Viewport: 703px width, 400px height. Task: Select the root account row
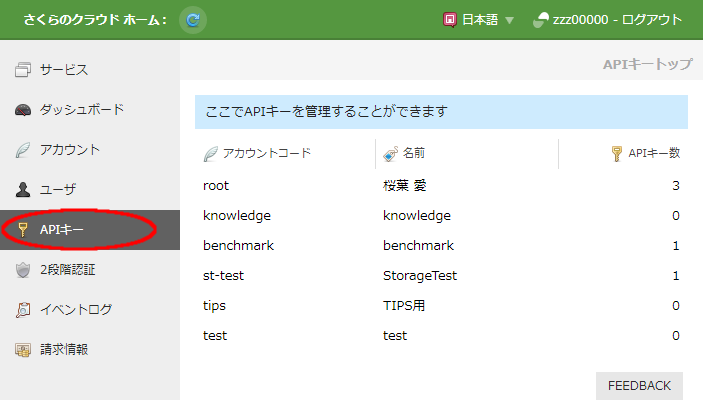click(x=216, y=186)
